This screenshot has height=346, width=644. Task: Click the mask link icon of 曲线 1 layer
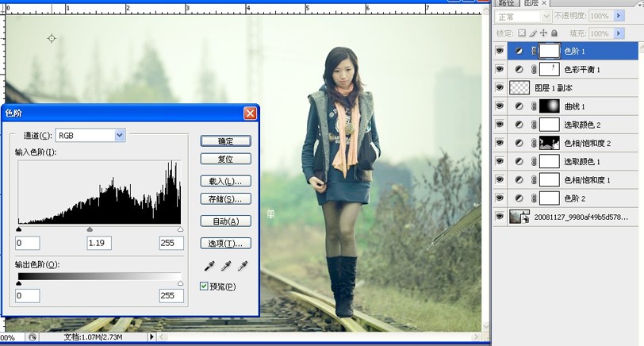(x=534, y=106)
